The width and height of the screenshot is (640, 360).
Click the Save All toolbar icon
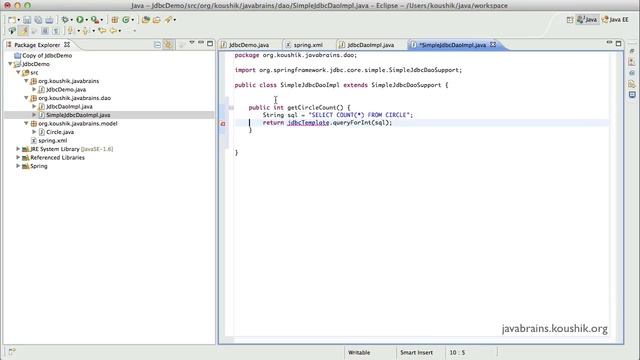coord(38,20)
